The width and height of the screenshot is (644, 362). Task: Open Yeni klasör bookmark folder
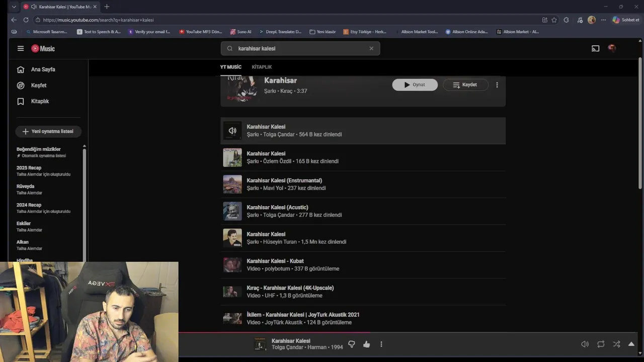click(323, 32)
